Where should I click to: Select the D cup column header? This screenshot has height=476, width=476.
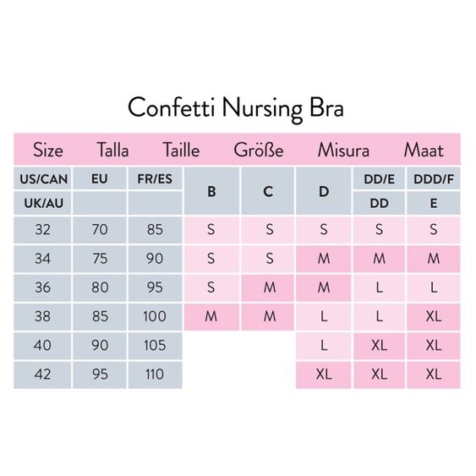[324, 191]
